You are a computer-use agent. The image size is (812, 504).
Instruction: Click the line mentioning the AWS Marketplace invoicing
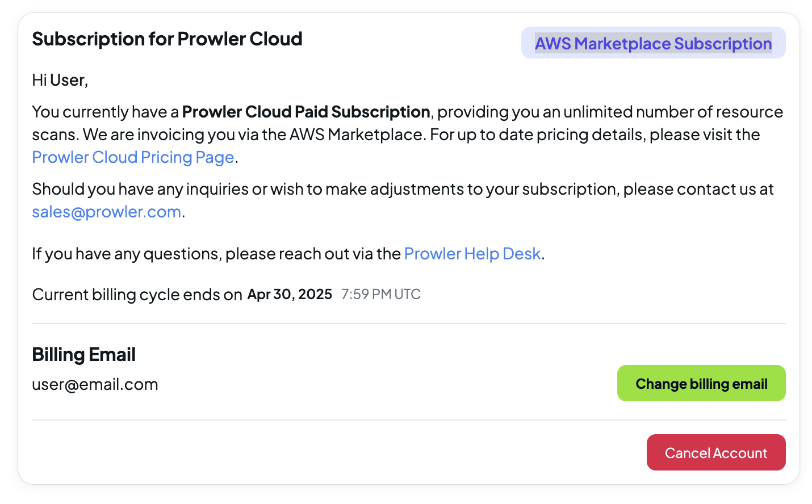pos(396,135)
